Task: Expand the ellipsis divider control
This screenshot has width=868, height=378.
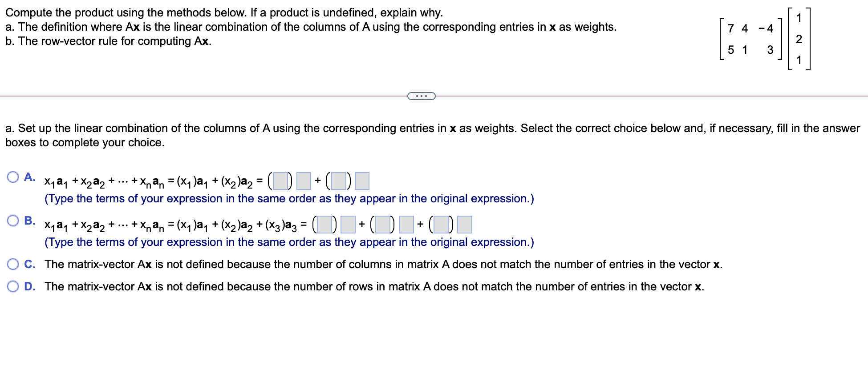Action: [x=421, y=96]
